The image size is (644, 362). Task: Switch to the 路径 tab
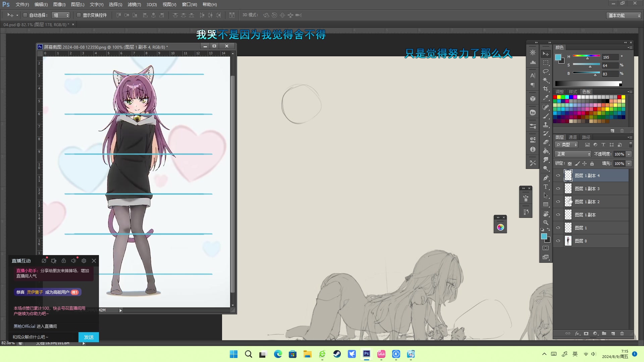[x=586, y=137]
